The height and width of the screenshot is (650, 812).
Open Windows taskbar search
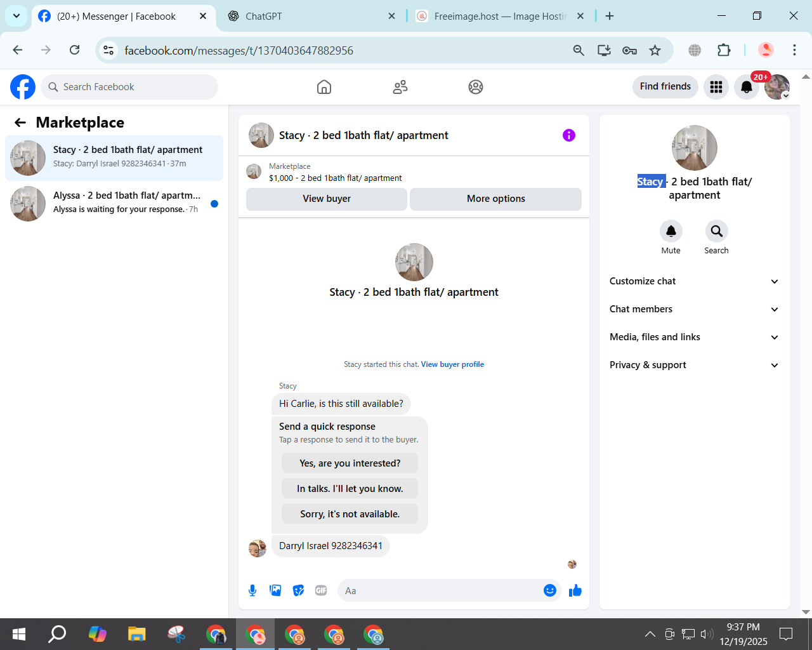click(58, 634)
